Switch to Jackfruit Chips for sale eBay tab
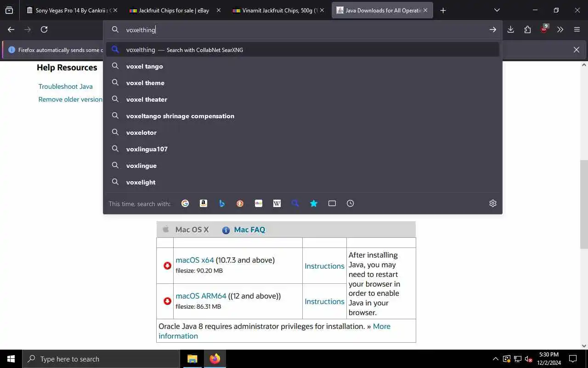588x368 pixels. [174, 10]
